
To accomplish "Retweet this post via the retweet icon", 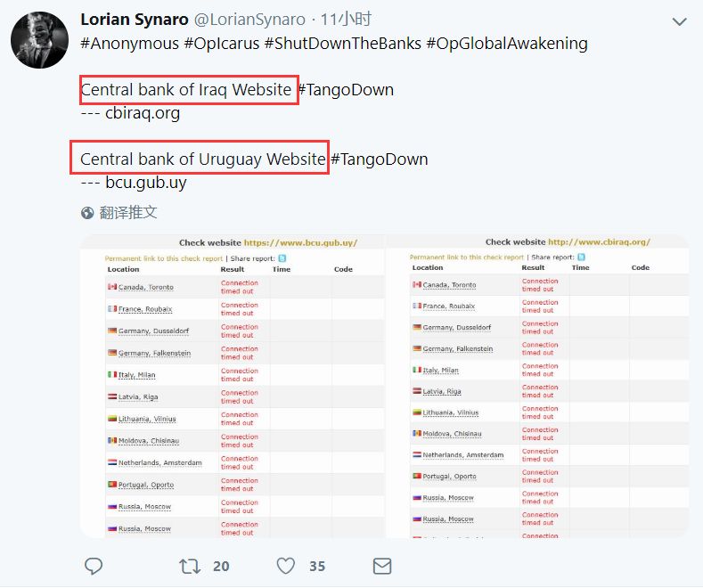I will pyautogui.click(x=190, y=566).
